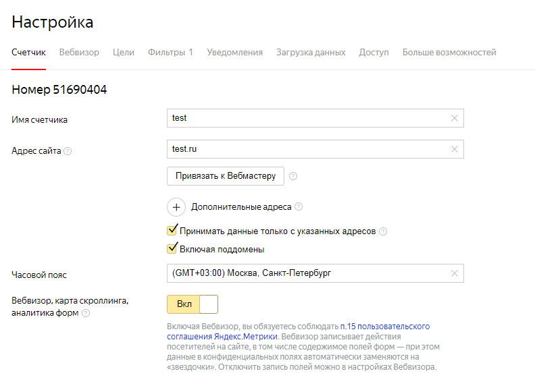This screenshot has width=535, height=392.
Task: Clear the site address test.ru field
Action: 455,149
